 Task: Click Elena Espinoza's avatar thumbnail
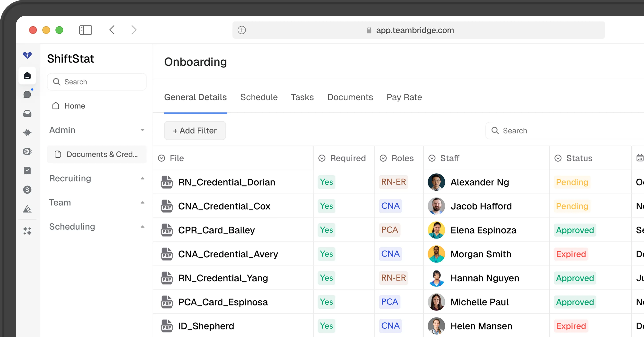coord(436,230)
